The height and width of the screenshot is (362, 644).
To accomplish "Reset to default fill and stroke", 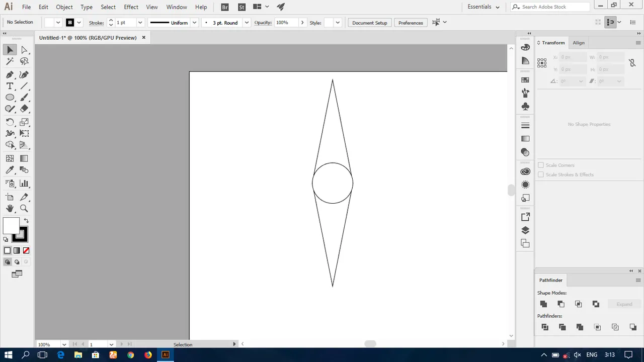I will 6,239.
